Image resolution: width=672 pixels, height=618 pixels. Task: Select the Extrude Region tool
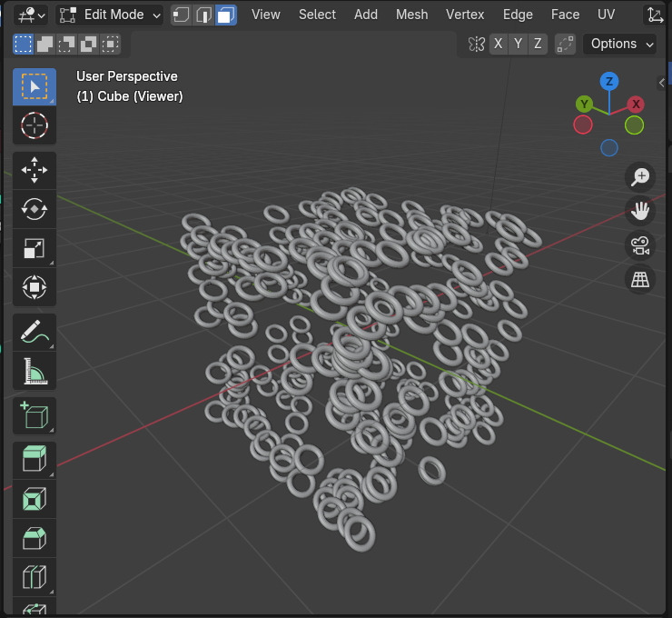[35, 460]
